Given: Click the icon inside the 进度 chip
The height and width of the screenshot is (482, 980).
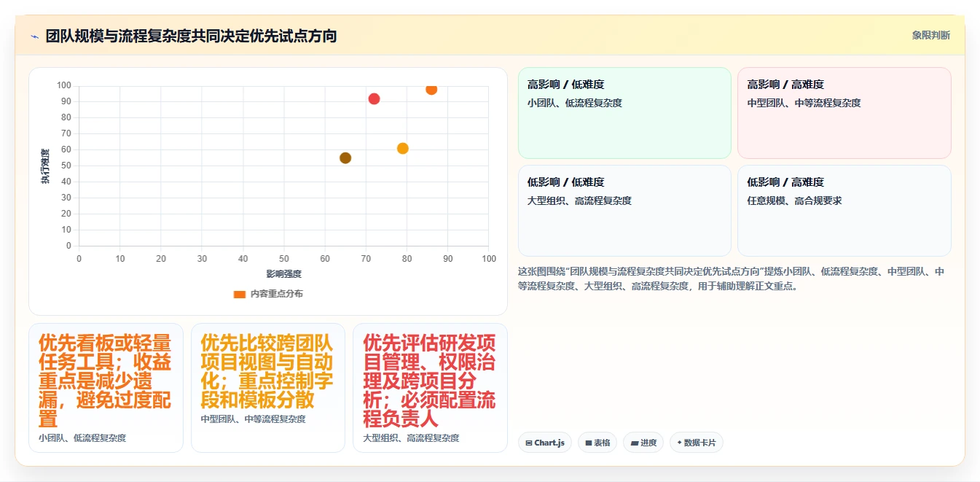Looking at the screenshot, I should (x=634, y=443).
